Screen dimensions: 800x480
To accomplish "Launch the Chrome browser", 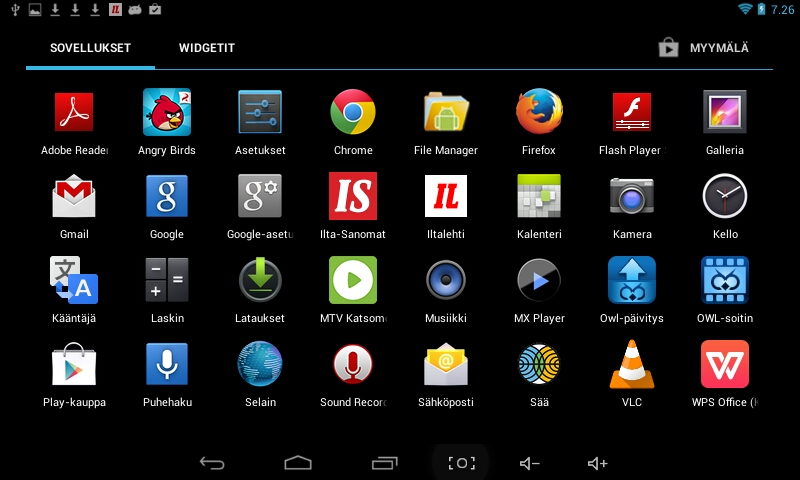I will (x=353, y=112).
